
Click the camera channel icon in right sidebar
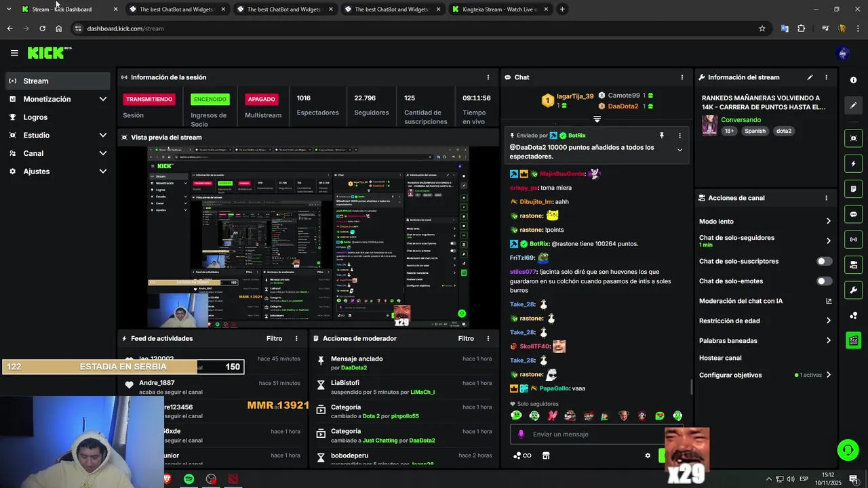(x=853, y=264)
